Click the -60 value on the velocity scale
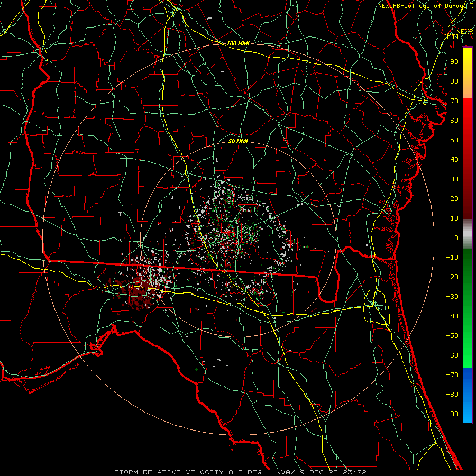This screenshot has width=476, height=476. pos(452,355)
